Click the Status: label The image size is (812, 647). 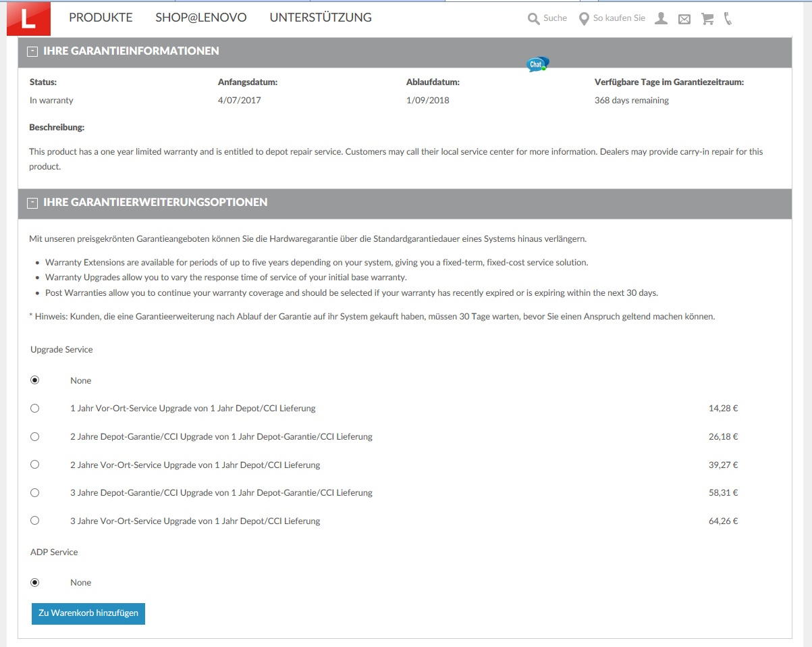click(43, 82)
